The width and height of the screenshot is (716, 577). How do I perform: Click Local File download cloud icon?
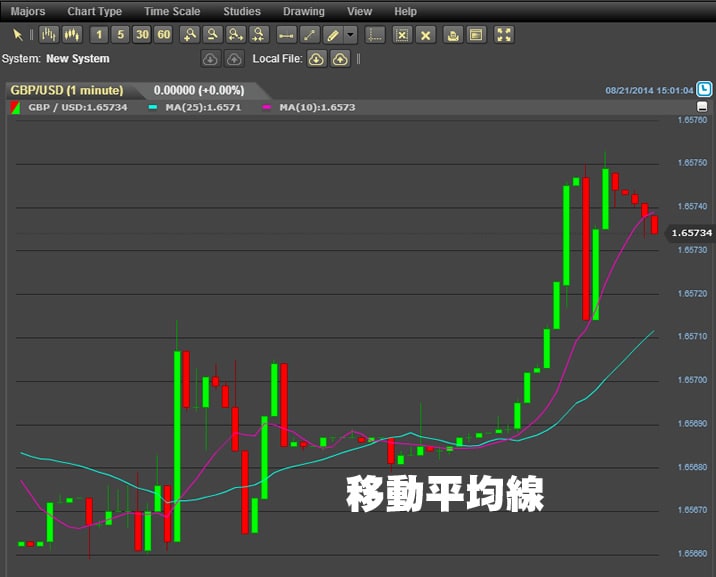click(x=316, y=59)
